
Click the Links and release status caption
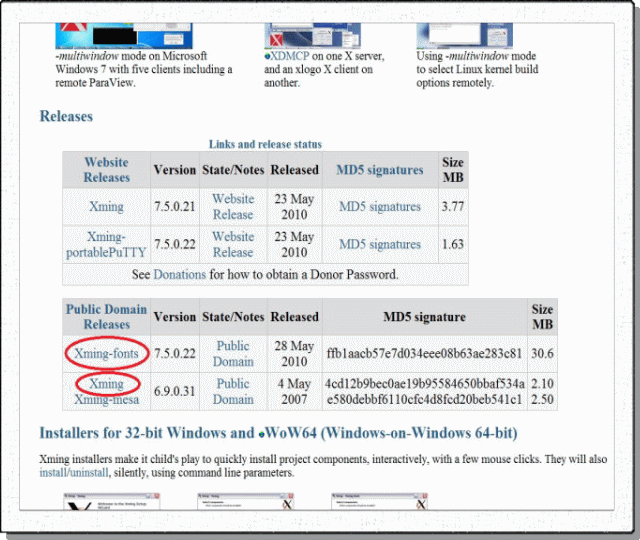265,144
